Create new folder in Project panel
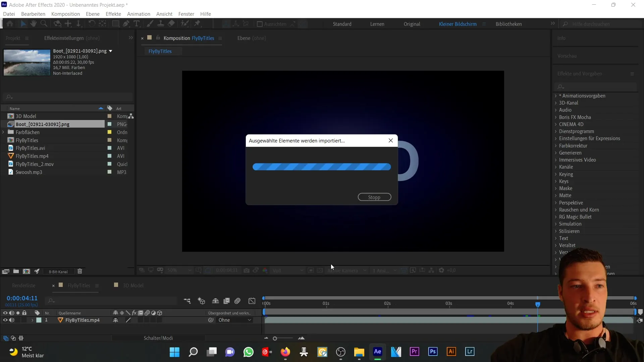The image size is (644, 362). click(x=16, y=271)
